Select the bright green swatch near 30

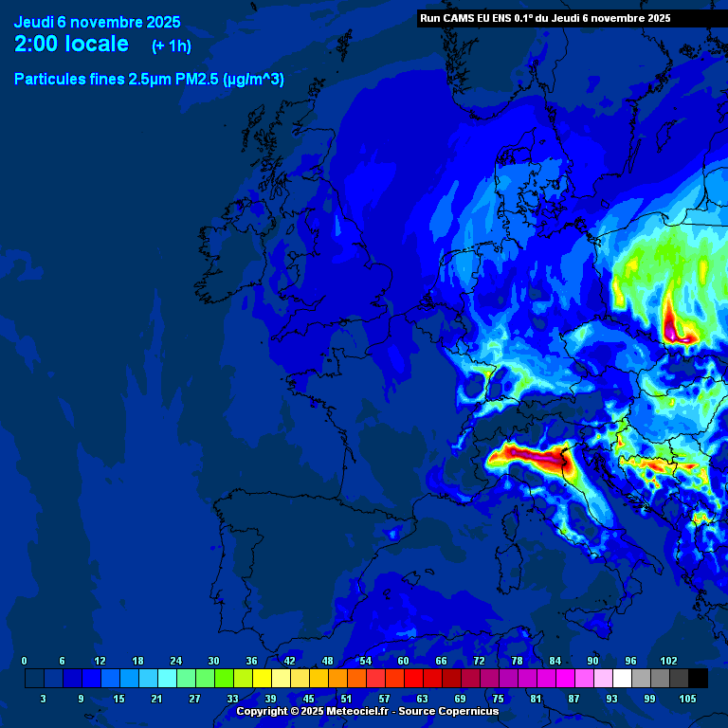coord(224,678)
